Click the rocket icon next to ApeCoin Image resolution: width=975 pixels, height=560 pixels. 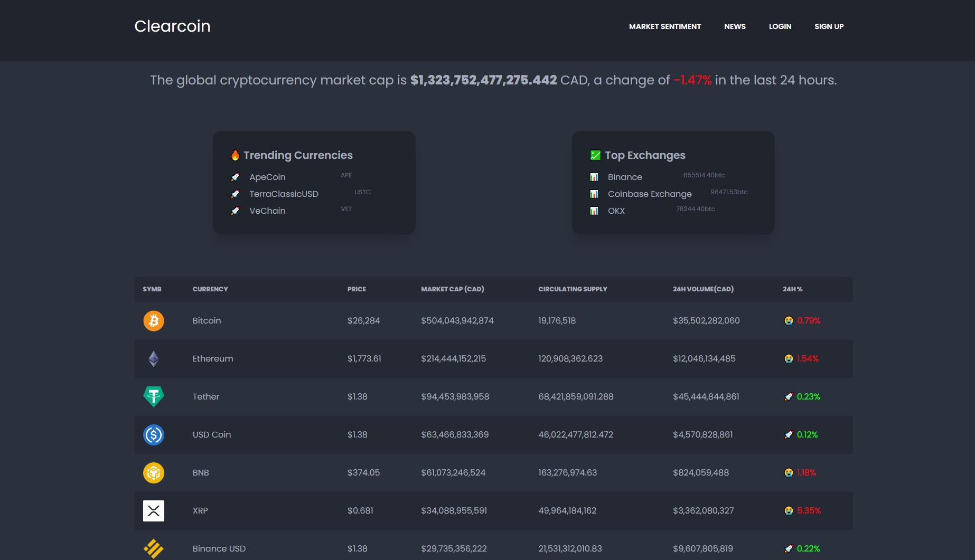pyautogui.click(x=236, y=177)
